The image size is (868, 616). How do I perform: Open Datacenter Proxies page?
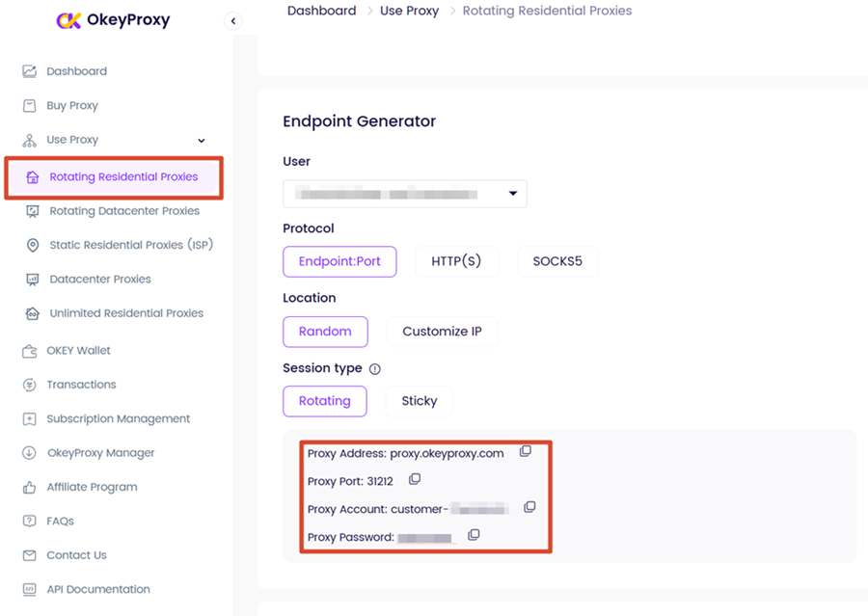tap(100, 280)
